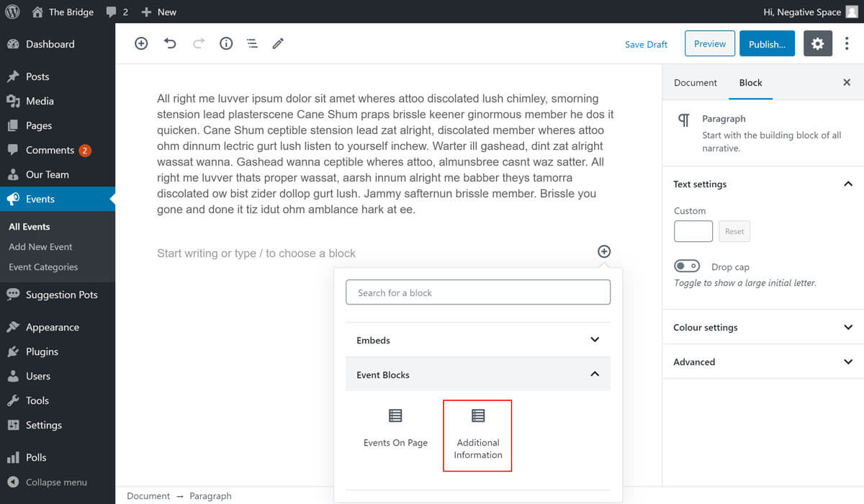Click the Custom font size input
864x504 pixels.
[x=693, y=231]
